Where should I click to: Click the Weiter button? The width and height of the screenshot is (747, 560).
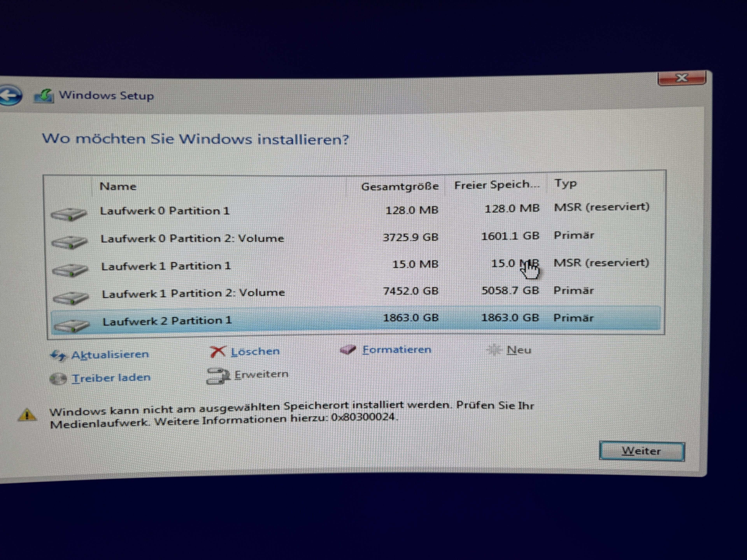642,451
